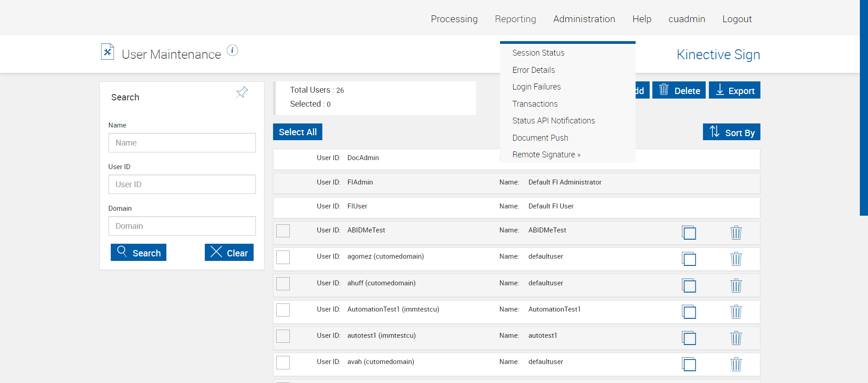Click the pin icon in Search panel
Screen dimensions: 868x383
242,92
